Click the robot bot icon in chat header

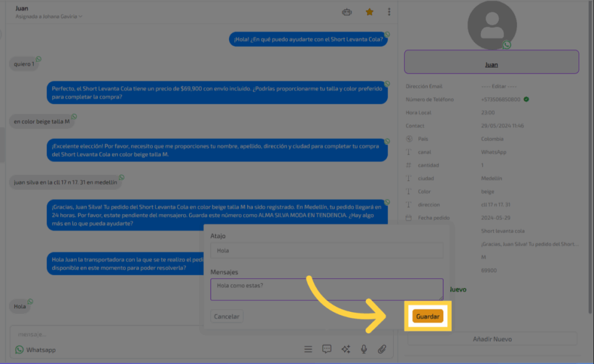pyautogui.click(x=347, y=12)
